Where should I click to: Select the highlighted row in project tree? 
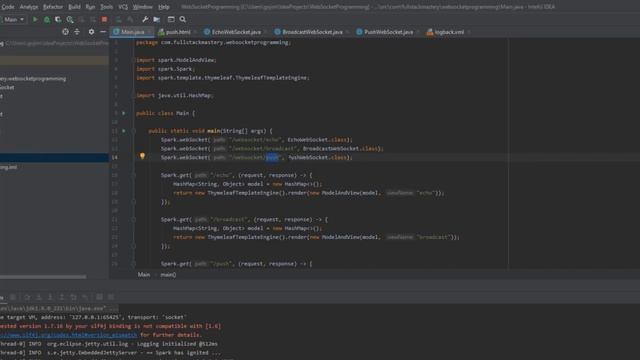click(54, 158)
